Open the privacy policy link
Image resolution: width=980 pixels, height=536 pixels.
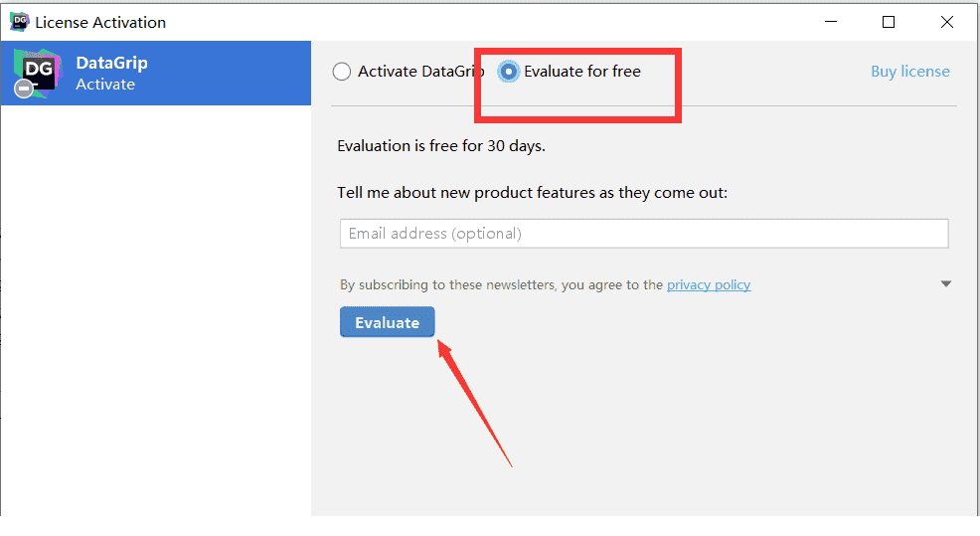click(709, 284)
